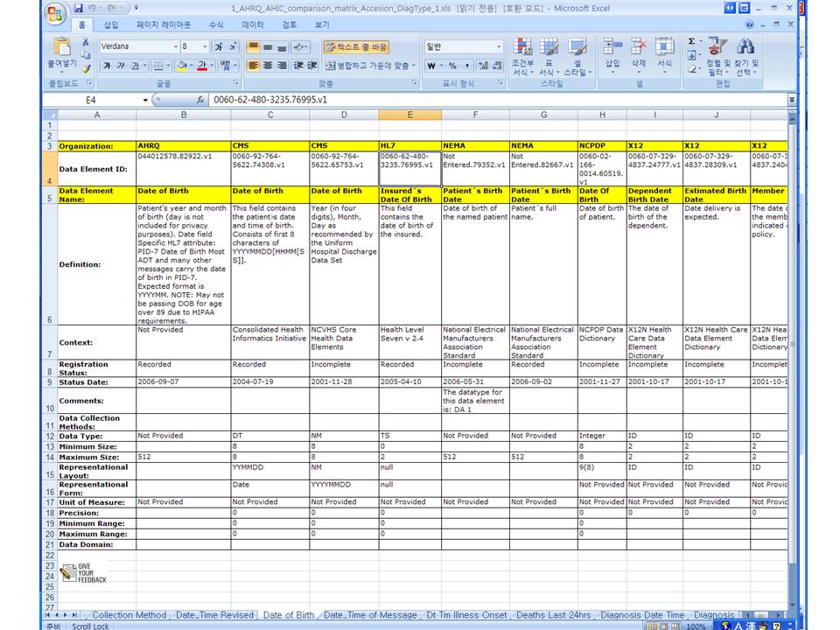Toggle Wrap Text (텍스트 줄 바꿈)
The height and width of the screenshot is (630, 840).
[x=356, y=47]
